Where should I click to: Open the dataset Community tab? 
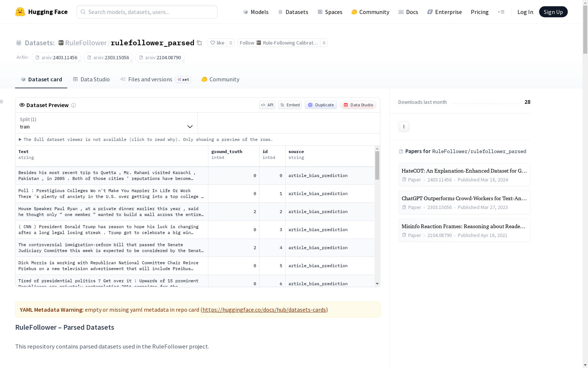220,79
